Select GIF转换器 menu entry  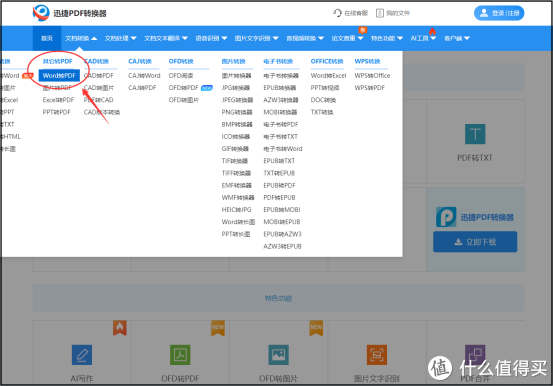[x=235, y=149]
